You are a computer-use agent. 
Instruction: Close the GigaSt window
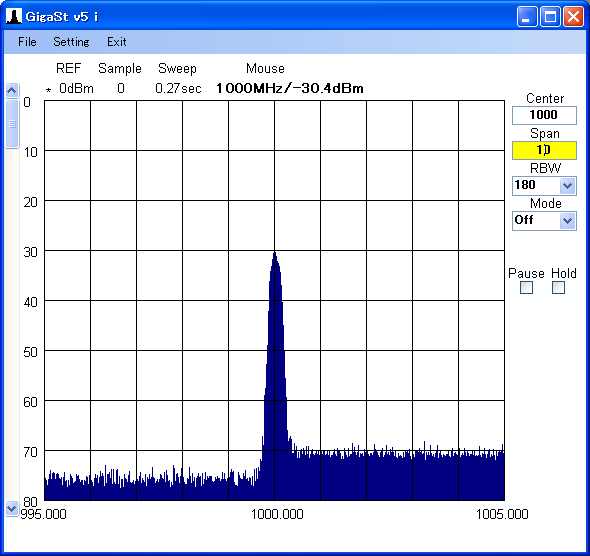click(x=573, y=17)
